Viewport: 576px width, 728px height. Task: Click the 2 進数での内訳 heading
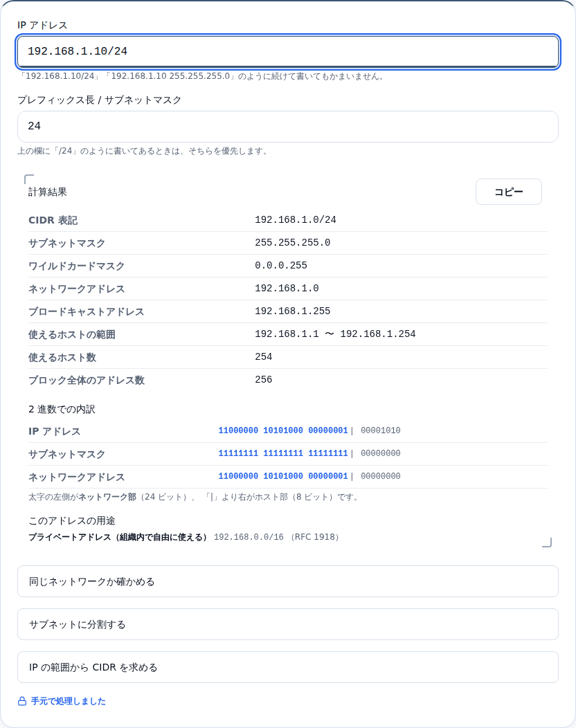62,409
